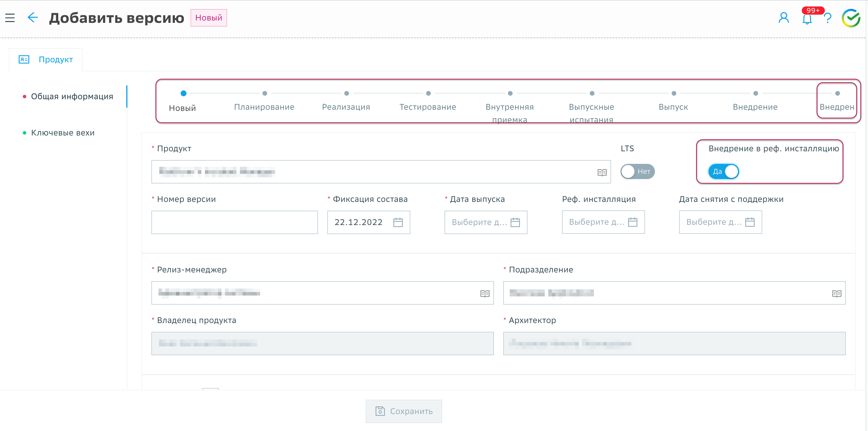Click the help question mark icon
The width and height of the screenshot is (868, 431).
tap(828, 18)
